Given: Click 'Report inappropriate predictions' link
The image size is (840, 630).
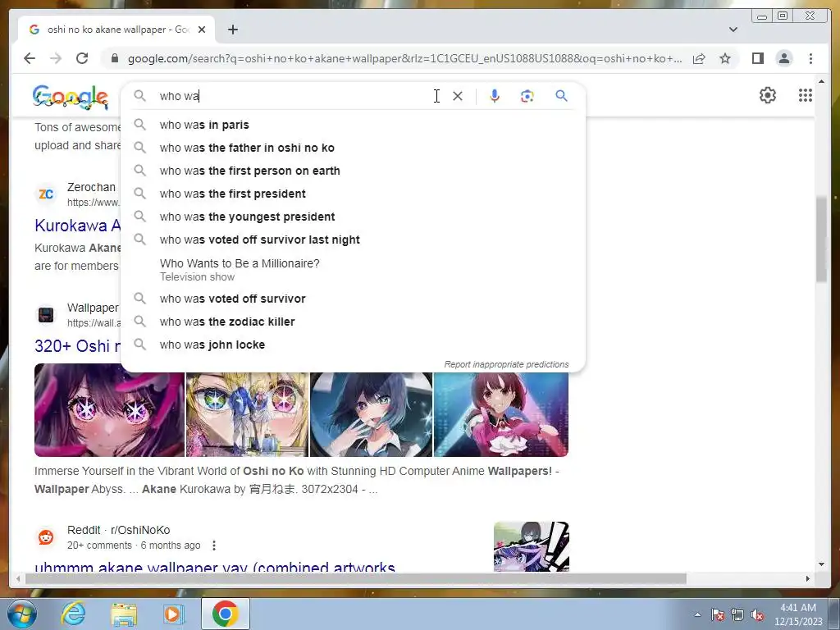Looking at the screenshot, I should tap(506, 364).
